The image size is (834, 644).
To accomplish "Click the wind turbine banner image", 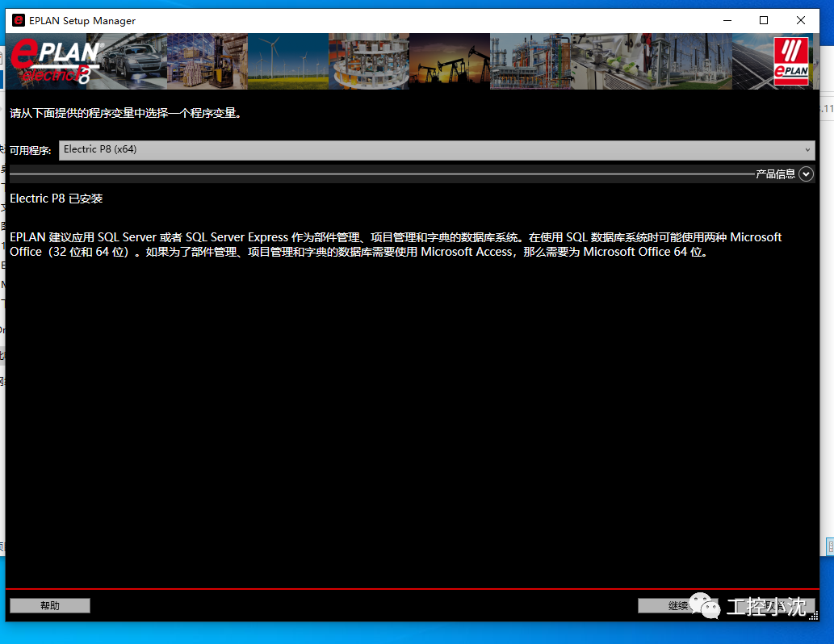I will click(287, 61).
